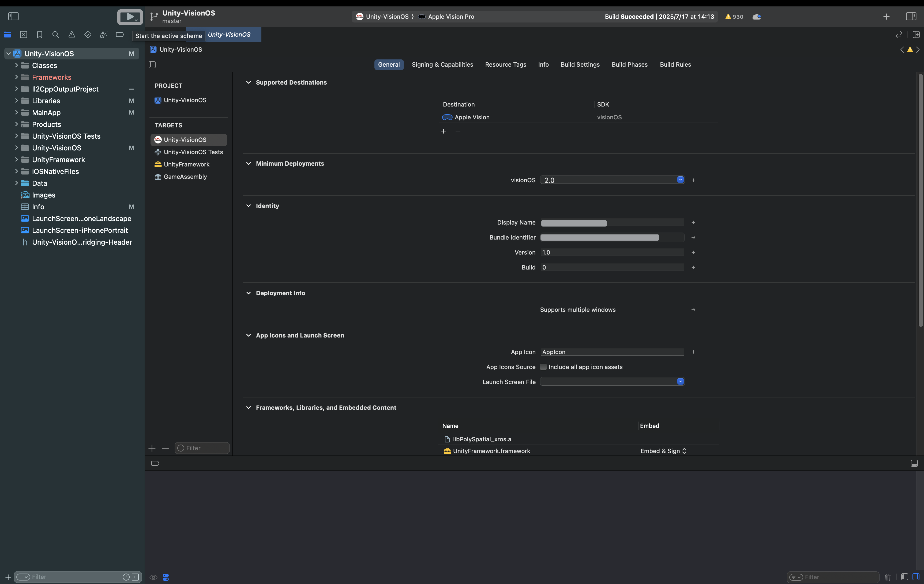This screenshot has width=924, height=584.
Task: Open the Project navigator folder icon
Action: (7, 35)
